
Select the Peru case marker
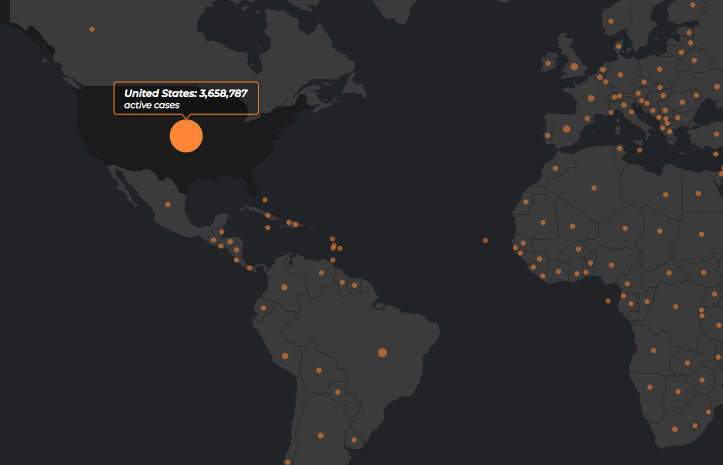[x=285, y=356]
